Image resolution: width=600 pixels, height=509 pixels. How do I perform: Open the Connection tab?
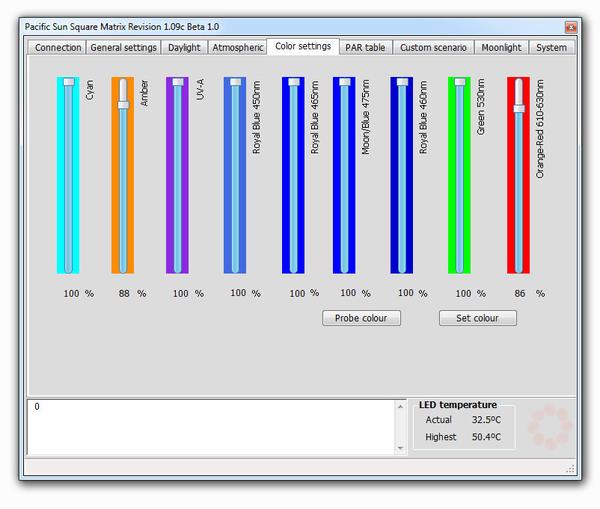(x=58, y=47)
